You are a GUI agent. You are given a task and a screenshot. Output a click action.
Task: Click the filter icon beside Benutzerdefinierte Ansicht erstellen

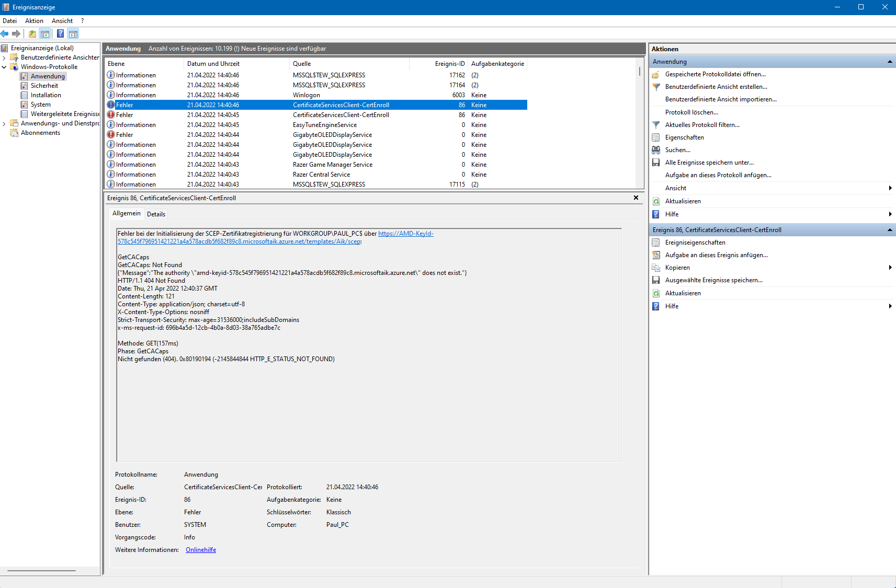pyautogui.click(x=656, y=87)
